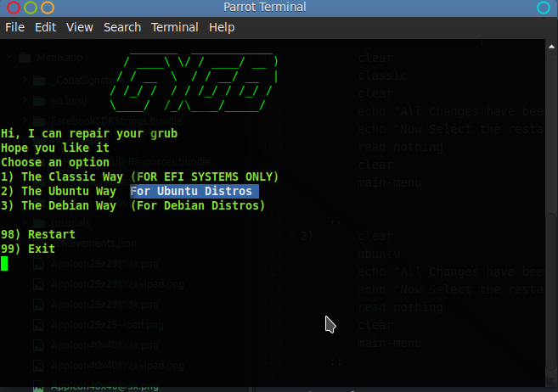The width and height of the screenshot is (558, 392).
Task: Click '1) The Classic Way' option text
Action: [x=62, y=176]
